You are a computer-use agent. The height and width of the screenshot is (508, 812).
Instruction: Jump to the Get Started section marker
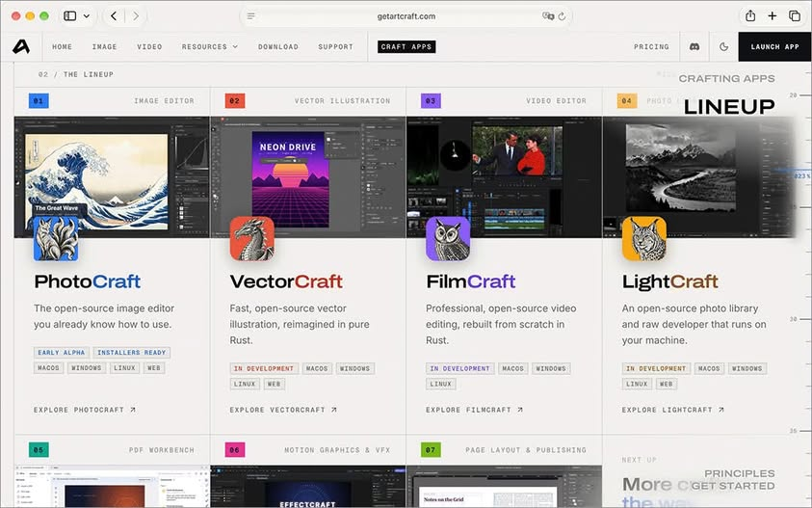click(x=733, y=486)
